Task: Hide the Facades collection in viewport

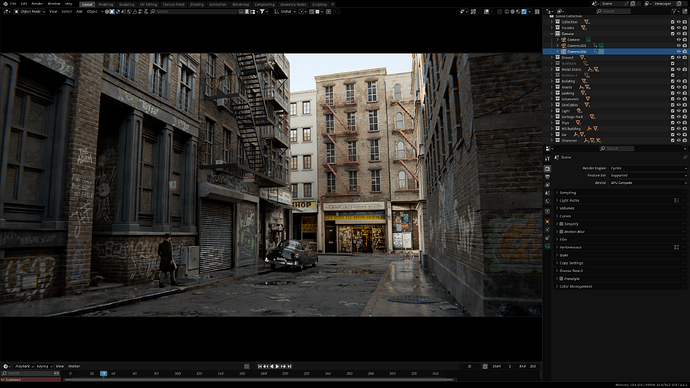Action: click(x=679, y=28)
